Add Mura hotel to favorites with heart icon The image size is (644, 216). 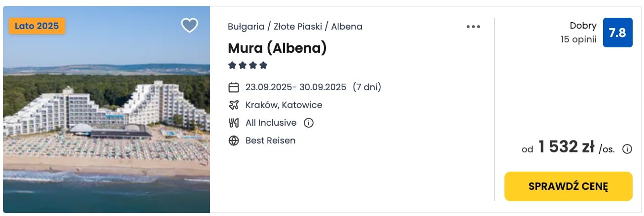[189, 25]
